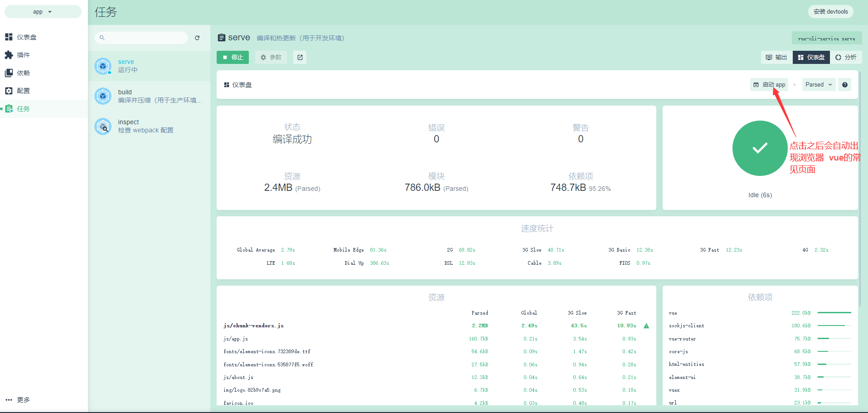Image resolution: width=868 pixels, height=413 pixels.
Task: Click the green success checkmark circle
Action: [760, 148]
